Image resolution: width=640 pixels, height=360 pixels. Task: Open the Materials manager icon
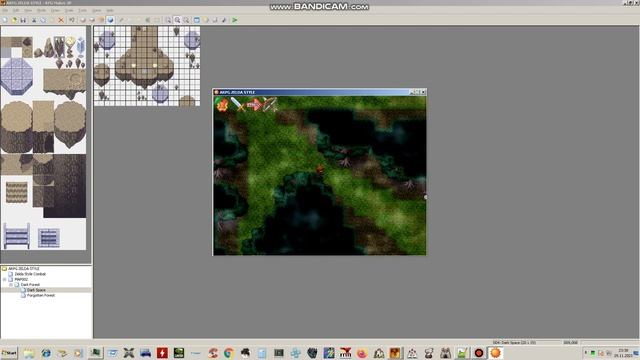(x=205, y=20)
